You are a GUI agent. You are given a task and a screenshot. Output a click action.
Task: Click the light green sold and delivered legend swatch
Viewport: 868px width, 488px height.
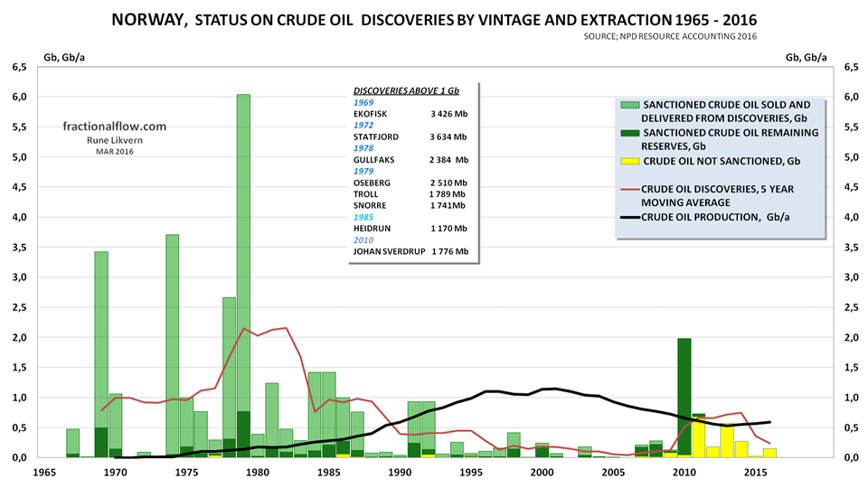coord(631,106)
